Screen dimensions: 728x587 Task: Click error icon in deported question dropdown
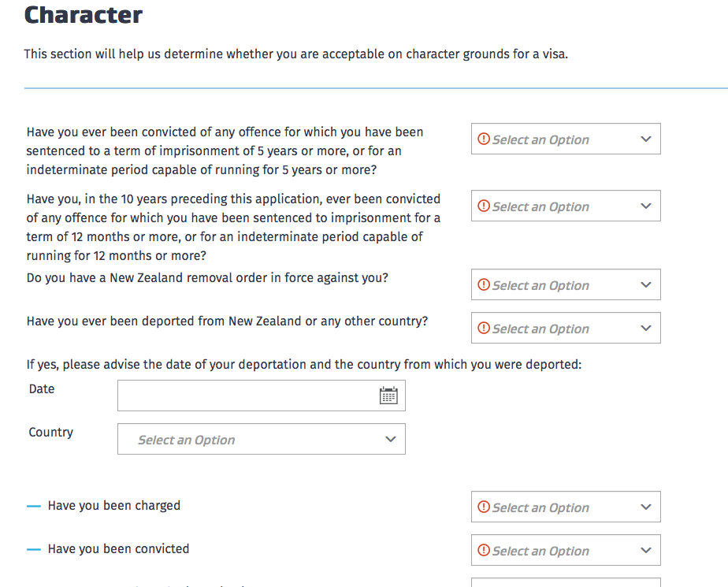(x=484, y=328)
